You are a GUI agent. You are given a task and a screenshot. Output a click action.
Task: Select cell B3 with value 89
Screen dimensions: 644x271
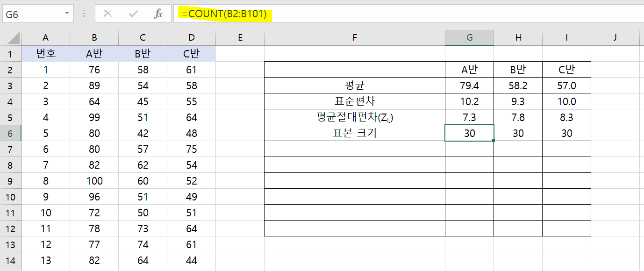94,86
